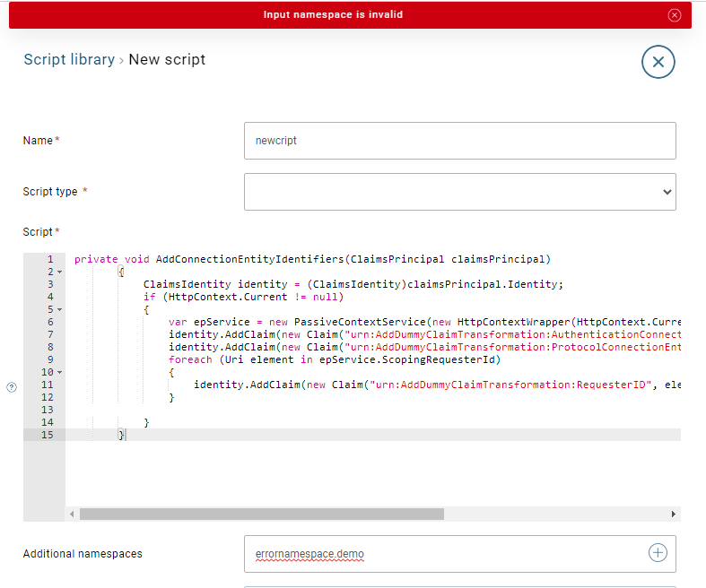Screen dimensions: 706x588
Task: Focus the Additional namespaces input field
Action: (x=444, y=554)
